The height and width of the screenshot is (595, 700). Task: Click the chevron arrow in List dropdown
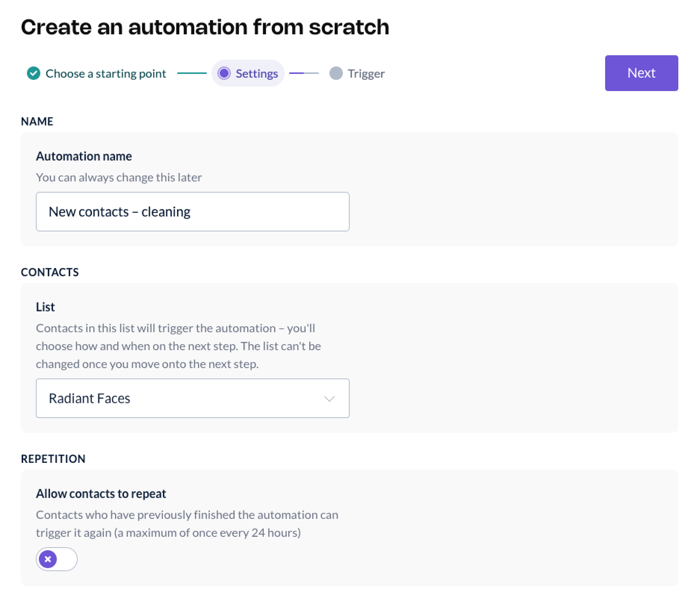click(x=329, y=399)
